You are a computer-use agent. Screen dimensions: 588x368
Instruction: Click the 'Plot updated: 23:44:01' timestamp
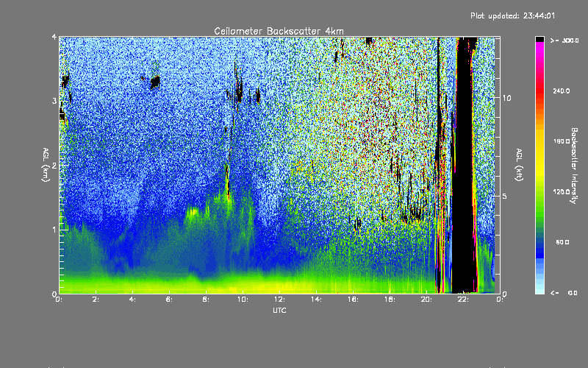(x=512, y=15)
